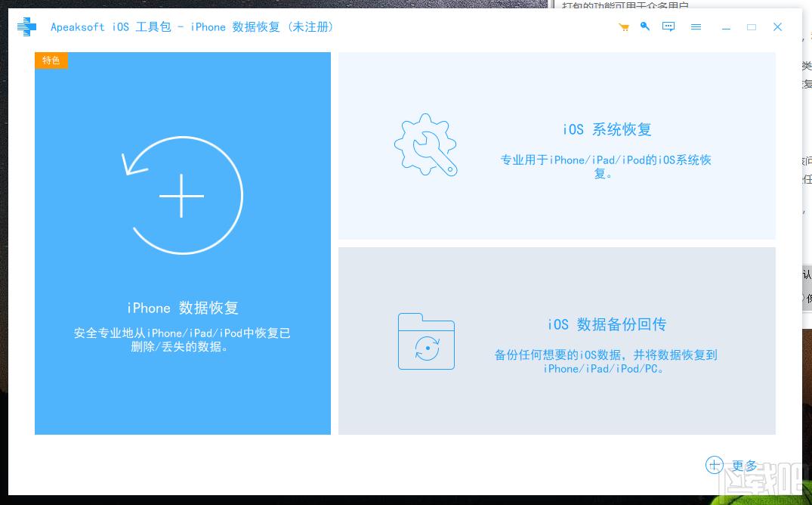The image size is (812, 505).
Task: Click the plus circle icon beside 更多
Action: tap(714, 465)
